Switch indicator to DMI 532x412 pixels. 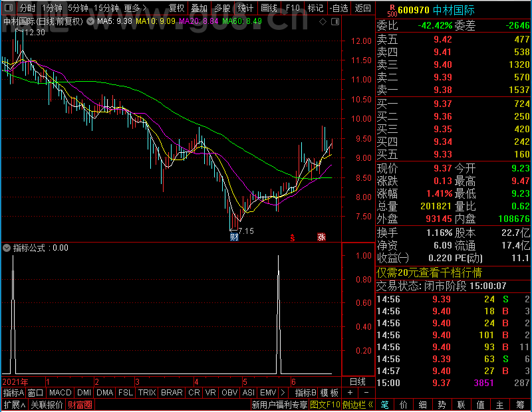click(84, 393)
